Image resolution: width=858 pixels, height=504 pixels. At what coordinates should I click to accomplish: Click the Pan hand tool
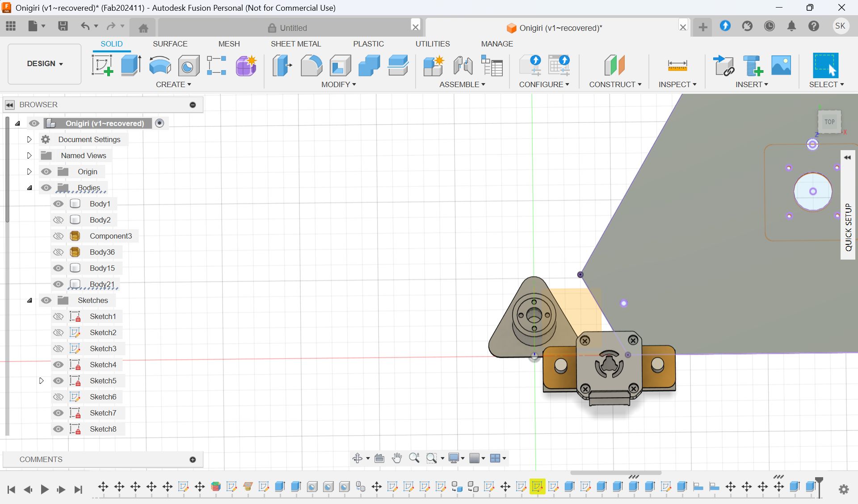(x=397, y=458)
